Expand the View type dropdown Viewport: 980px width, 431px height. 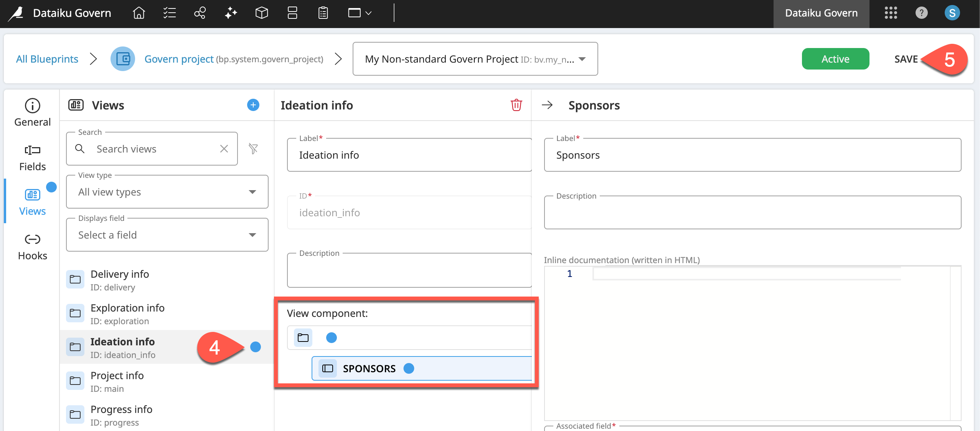coord(167,192)
